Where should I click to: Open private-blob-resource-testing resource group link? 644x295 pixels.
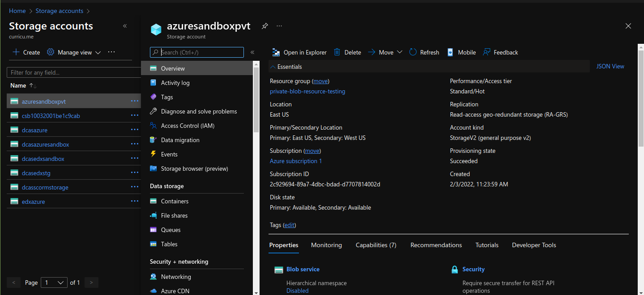pyautogui.click(x=307, y=91)
